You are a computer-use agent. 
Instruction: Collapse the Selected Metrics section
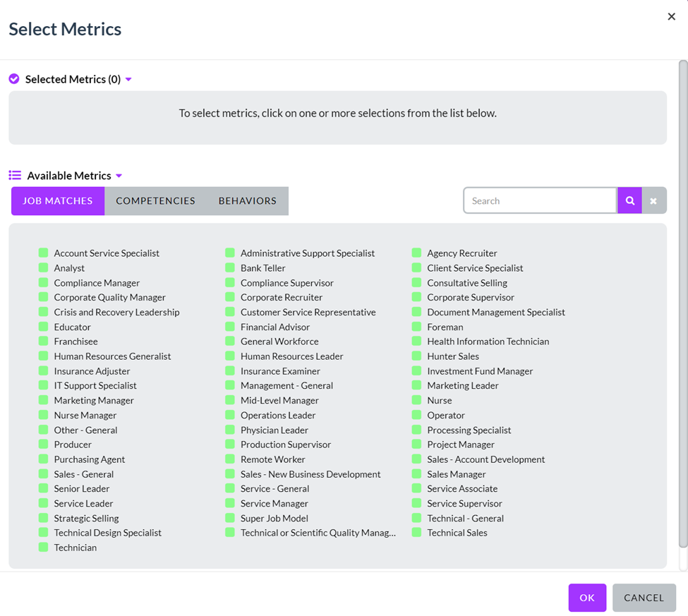[128, 79]
